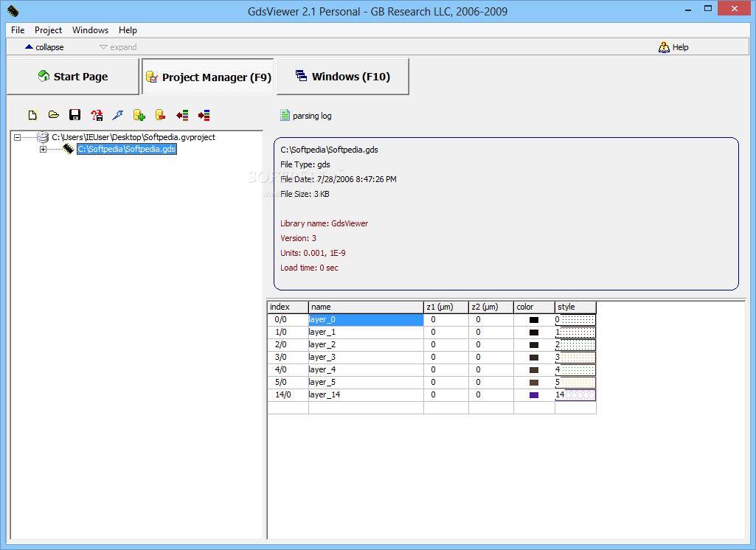Collapse the gvproject tree root node
The width and height of the screenshot is (756, 550).
click(x=18, y=137)
